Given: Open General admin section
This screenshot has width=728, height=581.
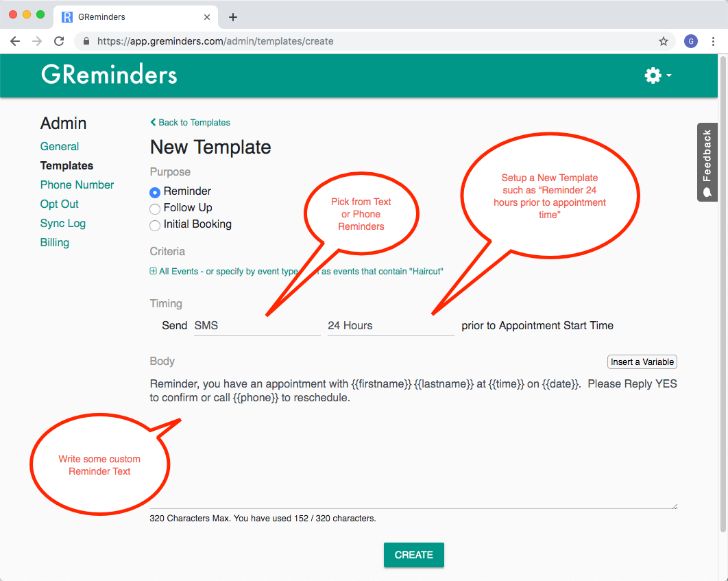Looking at the screenshot, I should point(60,146).
